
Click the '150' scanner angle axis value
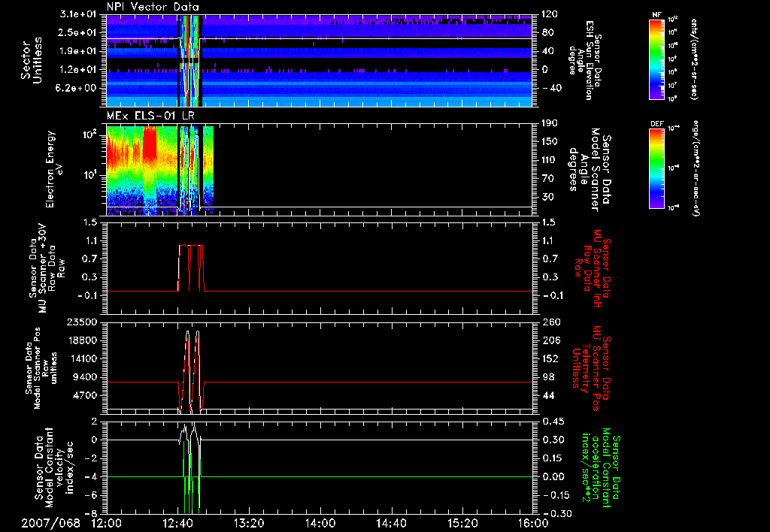(x=550, y=142)
